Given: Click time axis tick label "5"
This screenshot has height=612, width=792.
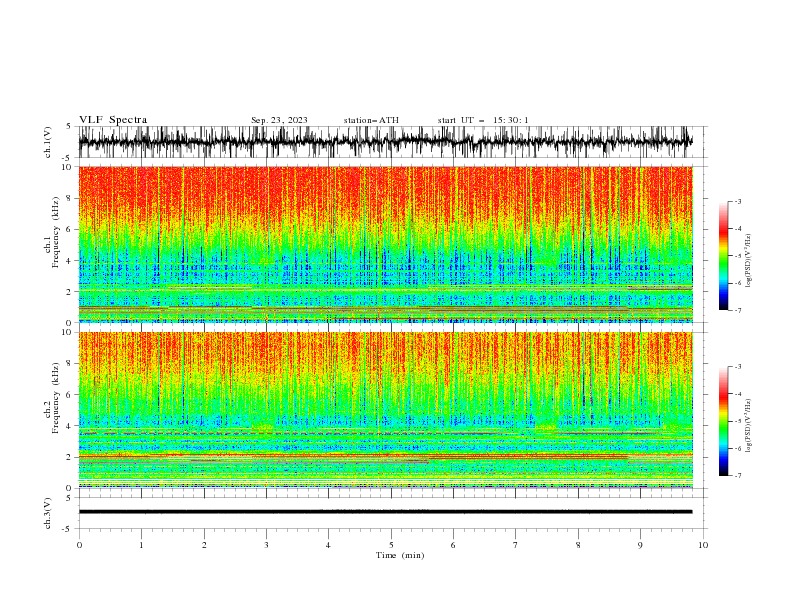Looking at the screenshot, I should click(391, 545).
